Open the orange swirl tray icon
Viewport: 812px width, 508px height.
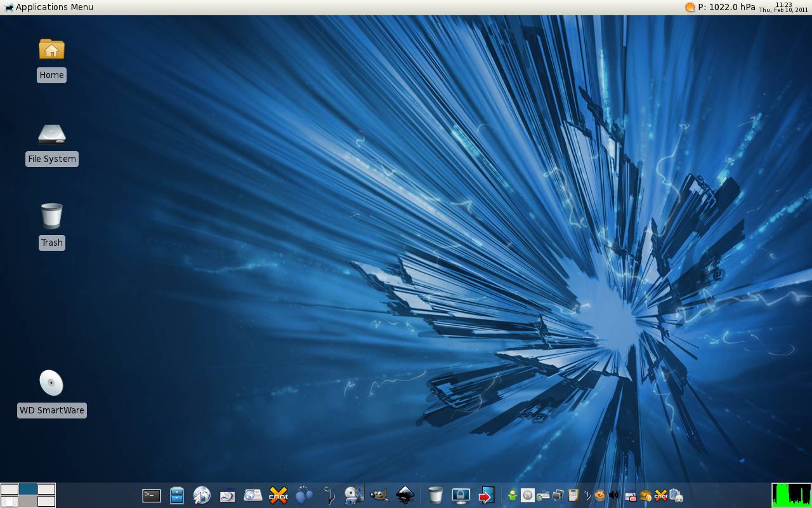(599, 495)
